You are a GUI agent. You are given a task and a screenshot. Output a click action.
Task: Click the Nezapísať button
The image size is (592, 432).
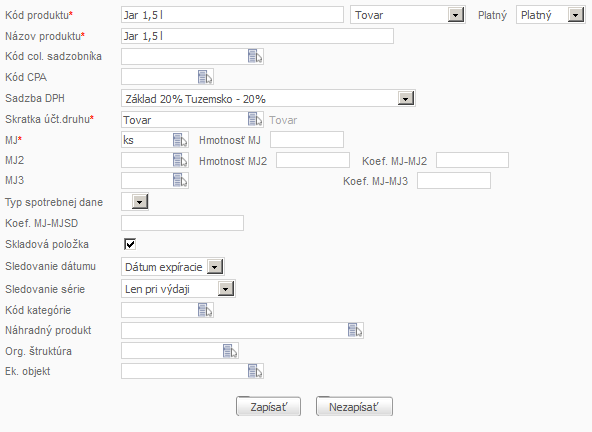(x=354, y=407)
